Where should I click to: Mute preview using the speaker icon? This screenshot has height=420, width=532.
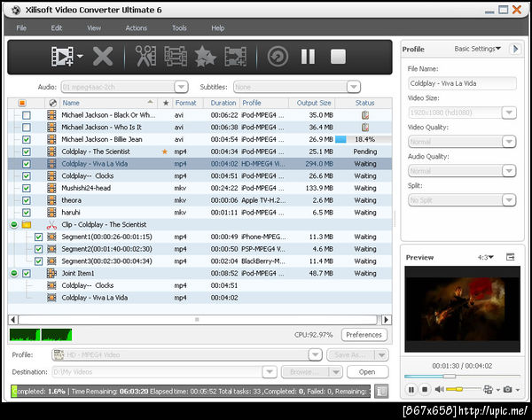tap(439, 389)
